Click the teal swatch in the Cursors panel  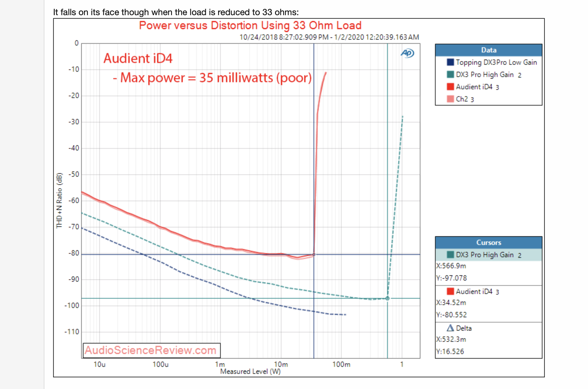[450, 255]
